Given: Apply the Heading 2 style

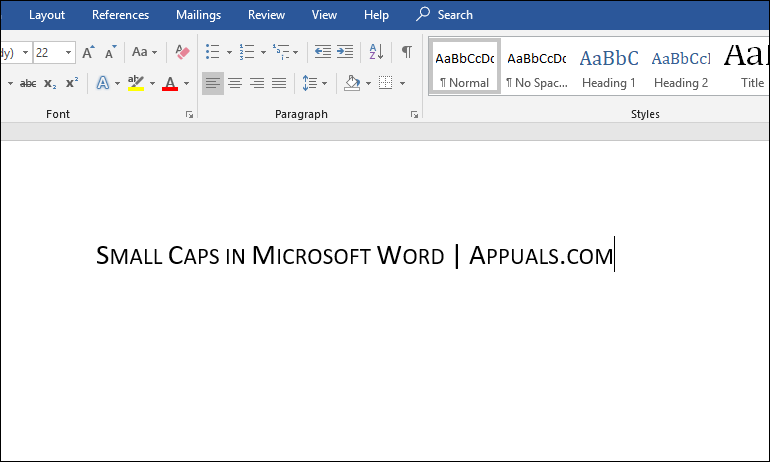Looking at the screenshot, I should coord(681,66).
